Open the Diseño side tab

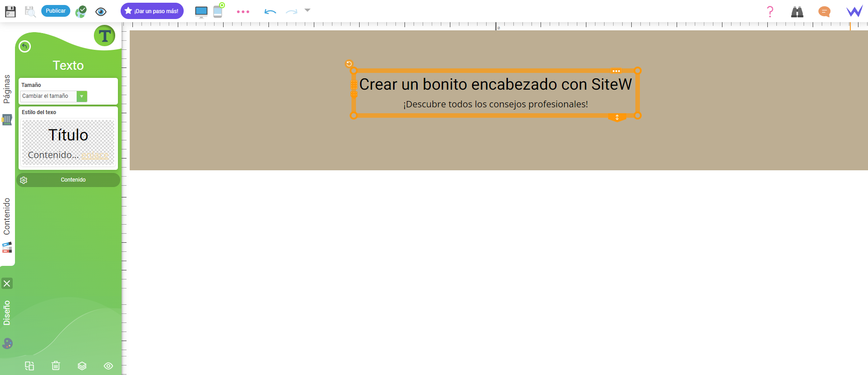pos(7,312)
